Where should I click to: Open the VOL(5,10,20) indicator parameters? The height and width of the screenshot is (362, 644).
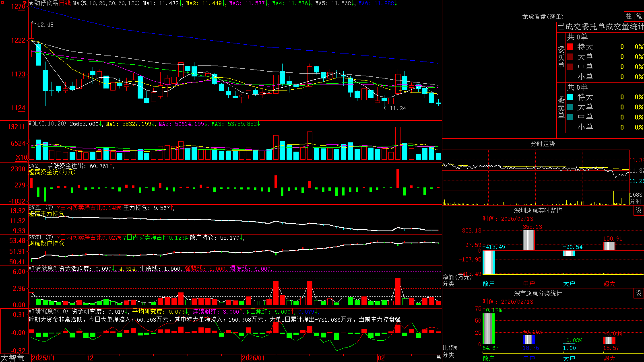click(x=47, y=124)
